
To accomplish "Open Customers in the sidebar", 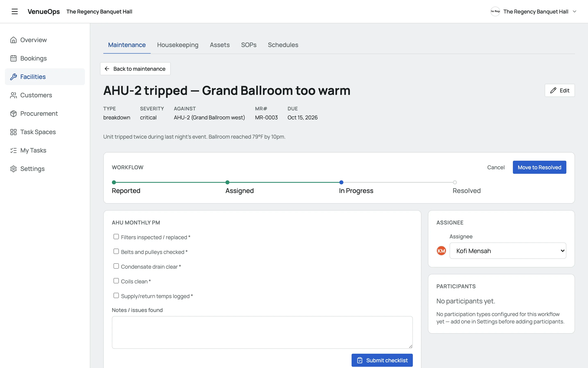I will [45, 95].
